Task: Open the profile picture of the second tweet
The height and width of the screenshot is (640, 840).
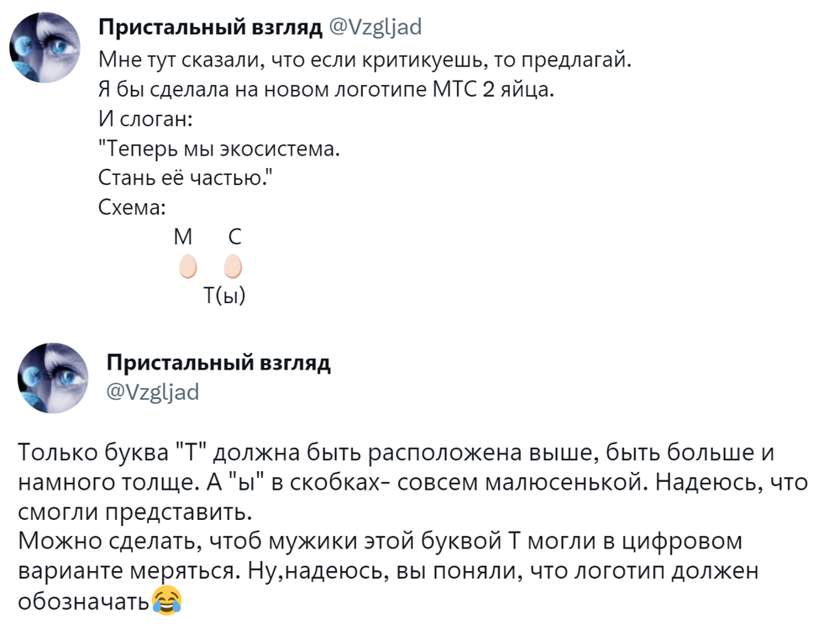Action: pyautogui.click(x=53, y=378)
